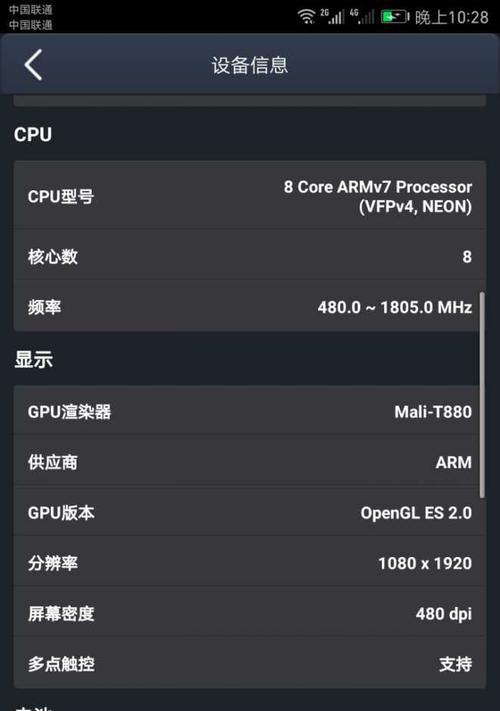Select the 屏幕密度 480 dpi row
500x711 pixels.
pyautogui.click(x=250, y=613)
